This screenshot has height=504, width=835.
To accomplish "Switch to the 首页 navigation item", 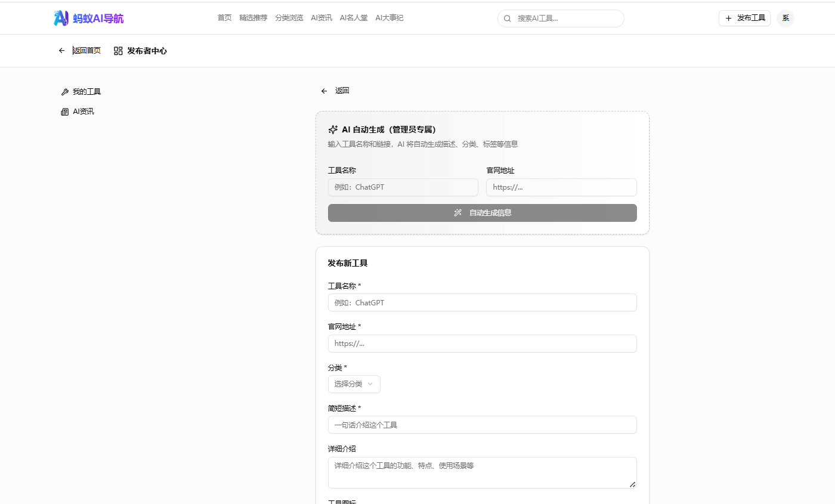I will pos(224,18).
